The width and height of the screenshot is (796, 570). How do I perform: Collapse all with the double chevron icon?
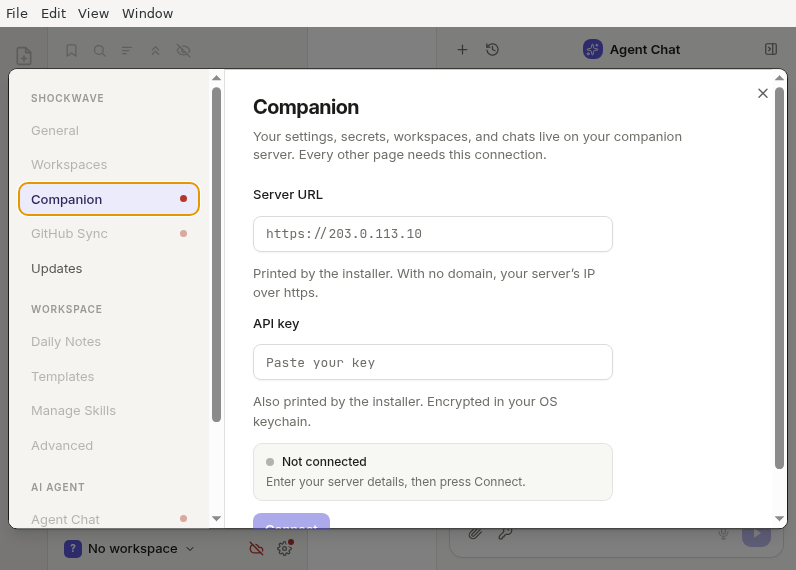(x=155, y=50)
